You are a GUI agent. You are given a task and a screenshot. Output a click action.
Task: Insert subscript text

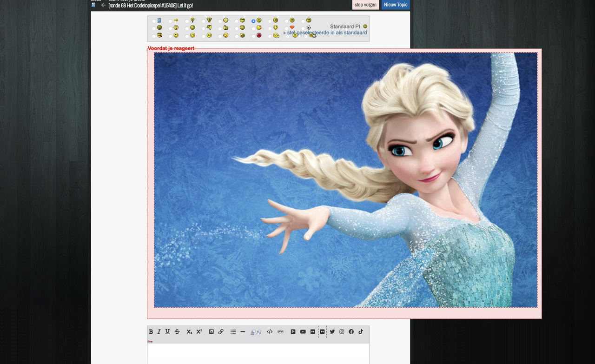point(189,332)
